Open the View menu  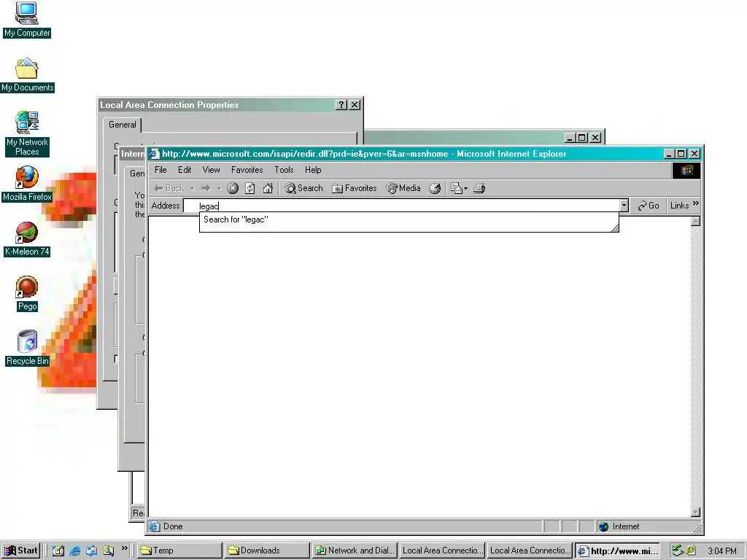coord(211,170)
